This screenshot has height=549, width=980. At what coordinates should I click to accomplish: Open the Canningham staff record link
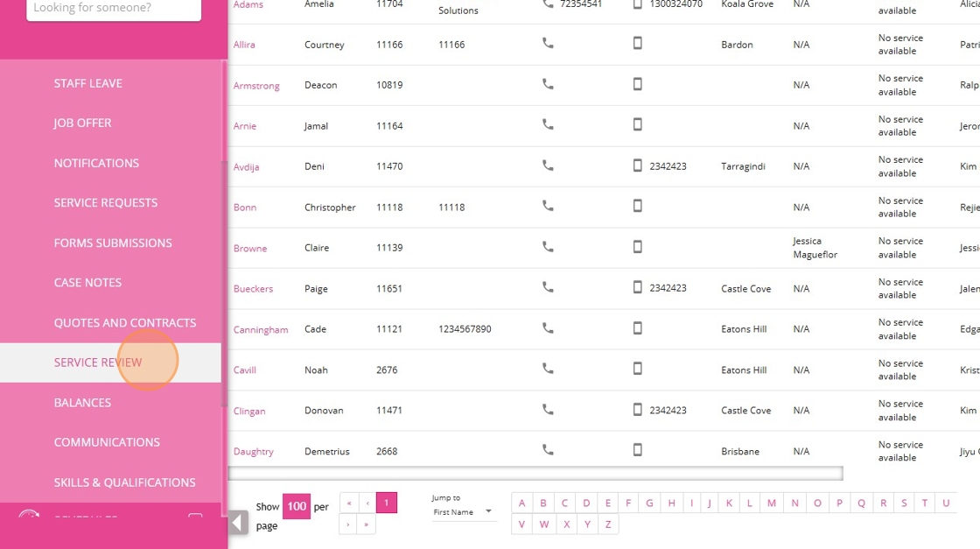(261, 329)
